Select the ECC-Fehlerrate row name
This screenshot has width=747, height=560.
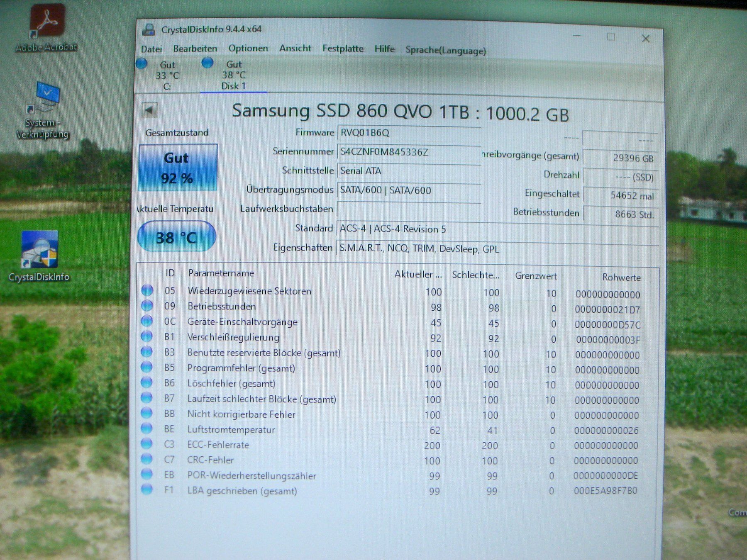pos(218,445)
